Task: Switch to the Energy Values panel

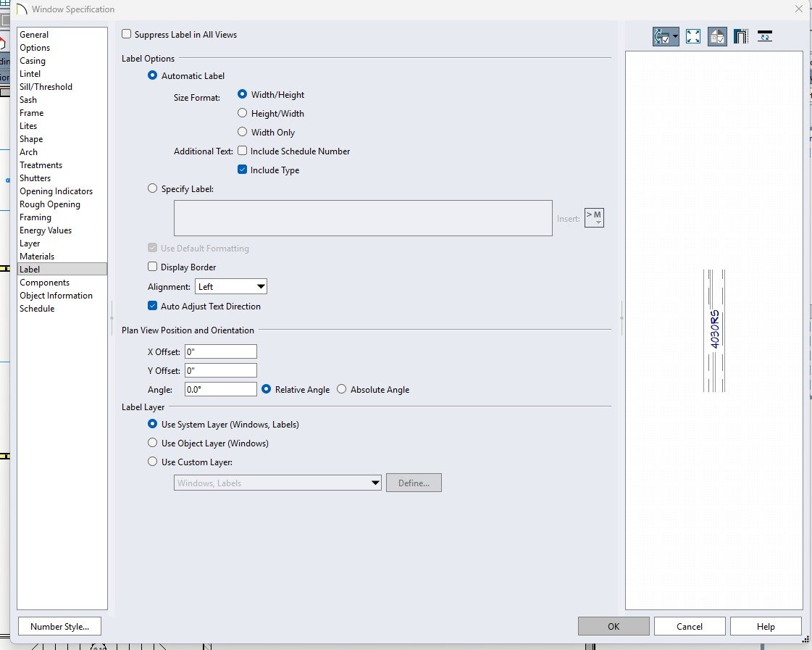Action: coord(46,230)
